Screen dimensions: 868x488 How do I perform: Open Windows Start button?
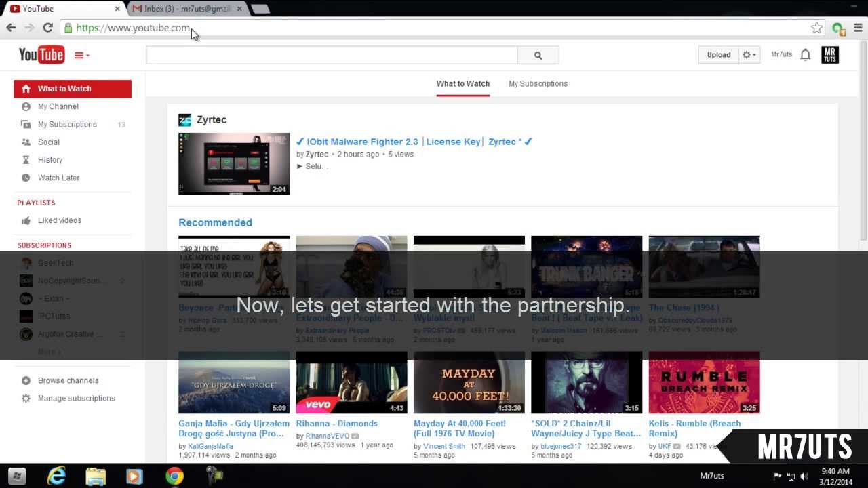pos(17,476)
